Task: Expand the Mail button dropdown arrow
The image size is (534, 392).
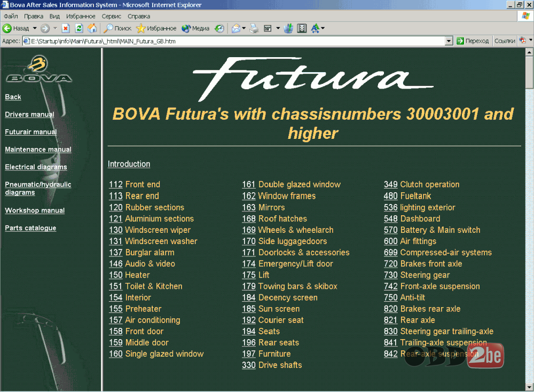Action: point(244,28)
